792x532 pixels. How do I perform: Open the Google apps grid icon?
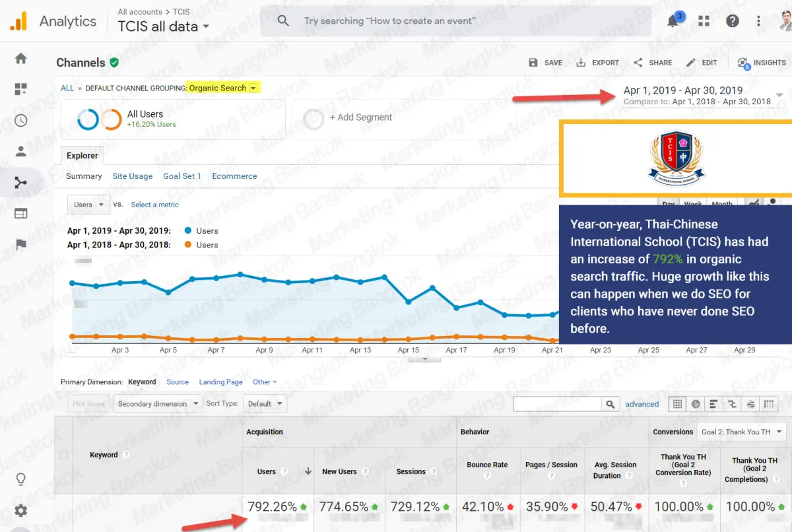pyautogui.click(x=704, y=20)
